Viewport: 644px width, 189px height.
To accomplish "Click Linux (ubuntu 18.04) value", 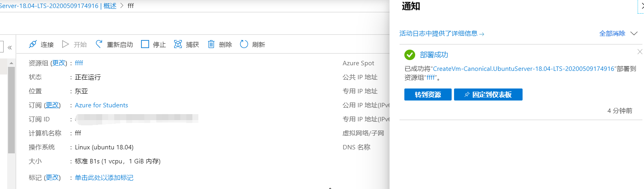I will click(104, 147).
